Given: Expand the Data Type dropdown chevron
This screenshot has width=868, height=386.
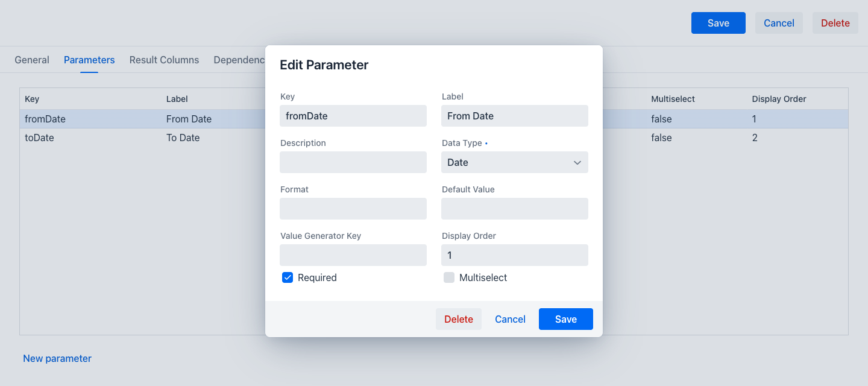Looking at the screenshot, I should point(577,163).
